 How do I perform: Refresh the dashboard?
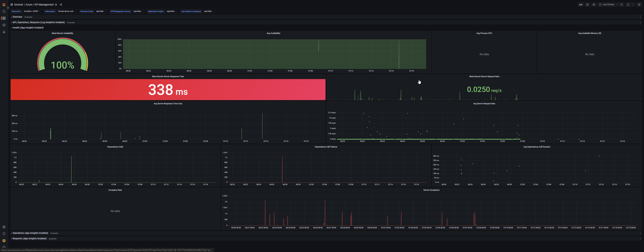click(628, 5)
